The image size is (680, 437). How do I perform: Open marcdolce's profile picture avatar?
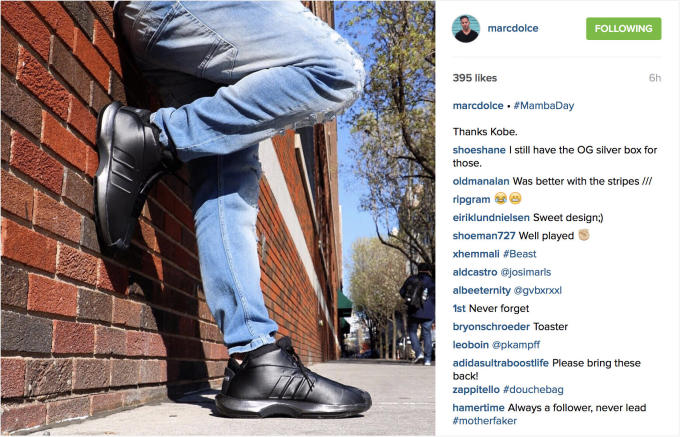(x=466, y=29)
